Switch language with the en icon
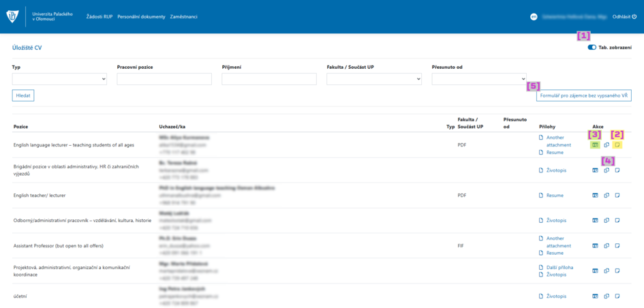 (534, 17)
